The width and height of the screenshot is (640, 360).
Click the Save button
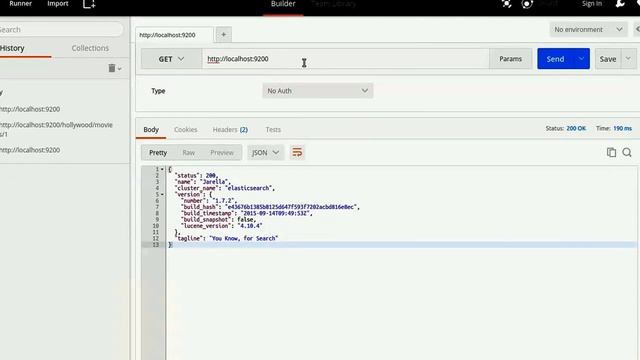(608, 59)
